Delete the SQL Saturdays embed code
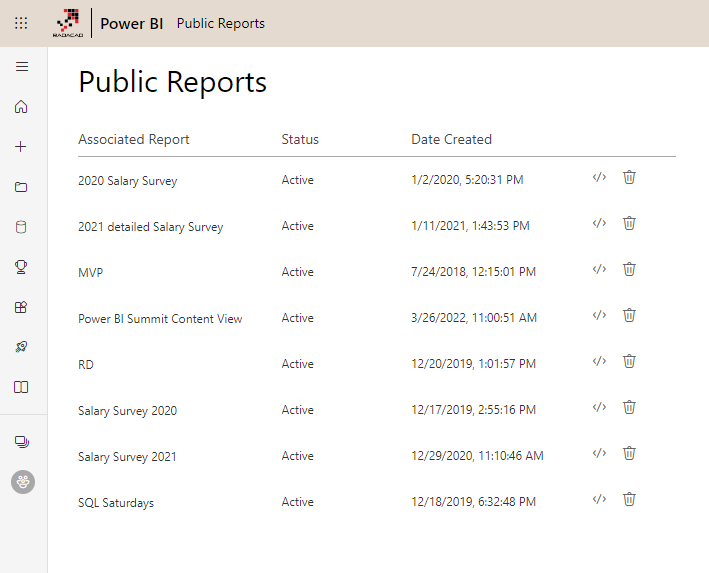 (629, 499)
